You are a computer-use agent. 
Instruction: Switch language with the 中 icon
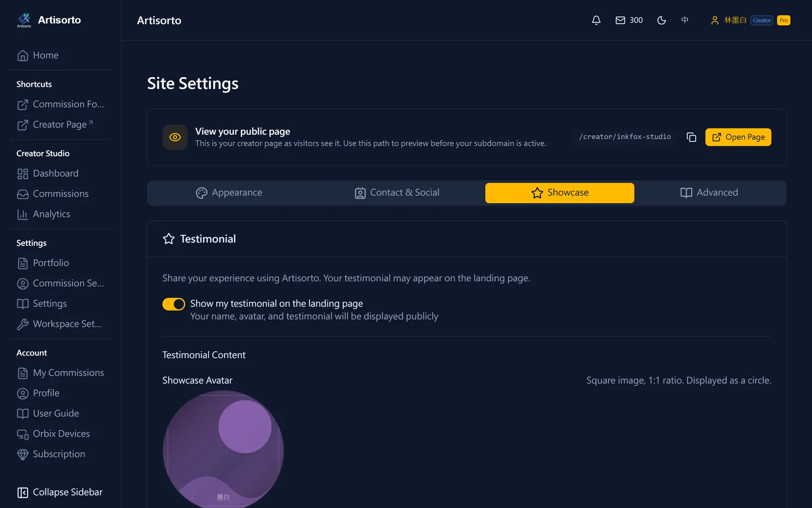(x=685, y=20)
